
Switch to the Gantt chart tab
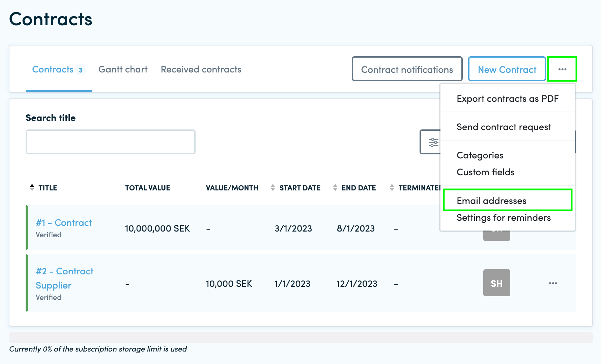point(123,69)
